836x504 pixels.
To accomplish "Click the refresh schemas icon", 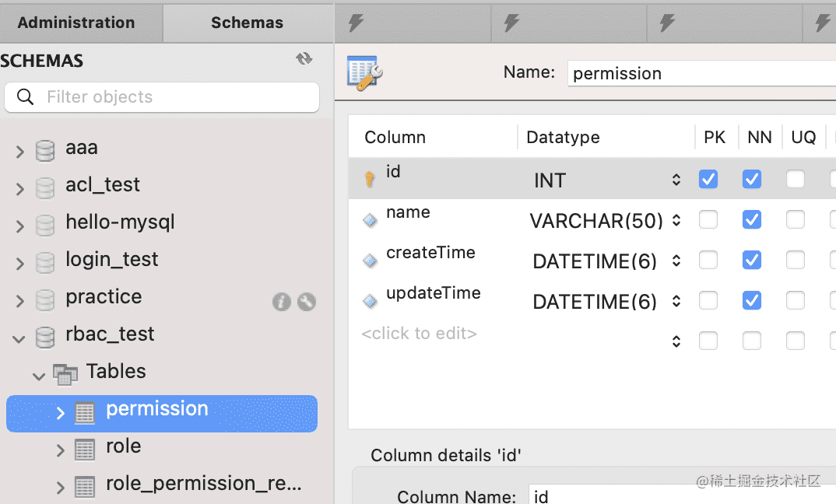I will (x=304, y=59).
